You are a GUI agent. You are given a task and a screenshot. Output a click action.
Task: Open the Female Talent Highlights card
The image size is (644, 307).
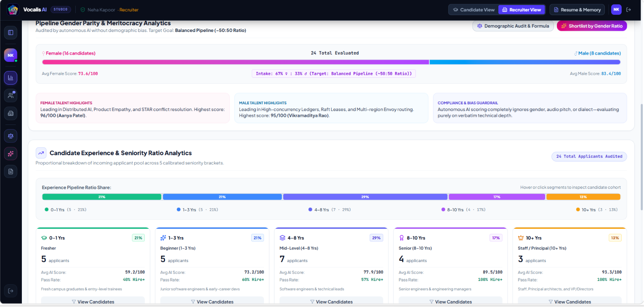click(x=133, y=108)
